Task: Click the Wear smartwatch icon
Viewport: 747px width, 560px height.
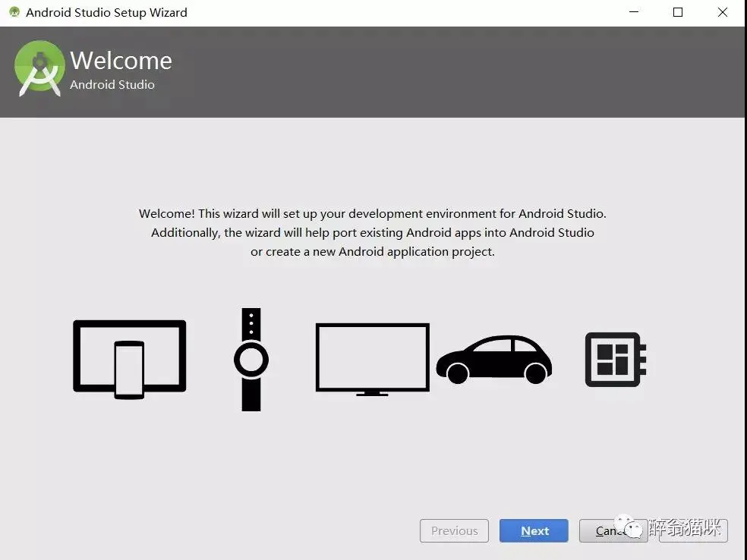Action: click(251, 360)
